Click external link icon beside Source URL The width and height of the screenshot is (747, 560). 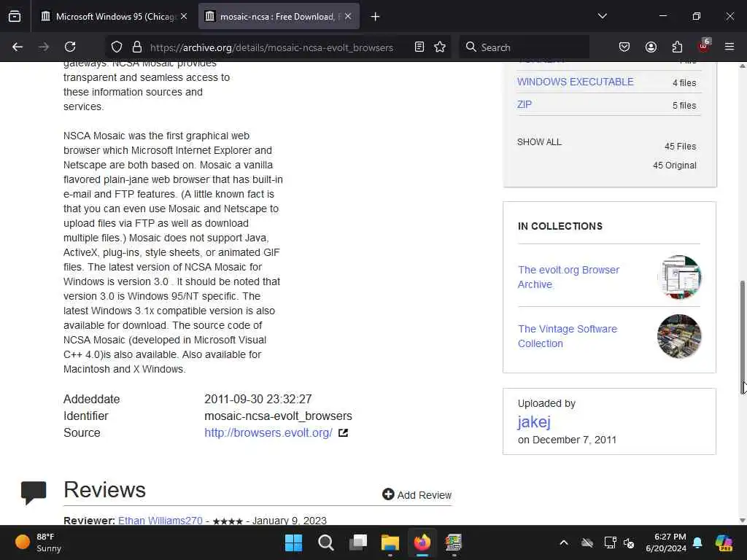click(x=343, y=433)
